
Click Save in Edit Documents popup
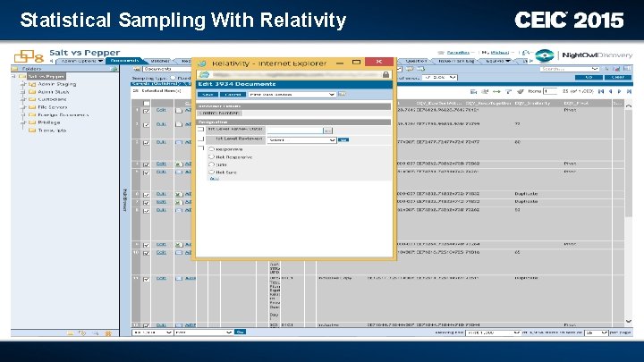208,95
